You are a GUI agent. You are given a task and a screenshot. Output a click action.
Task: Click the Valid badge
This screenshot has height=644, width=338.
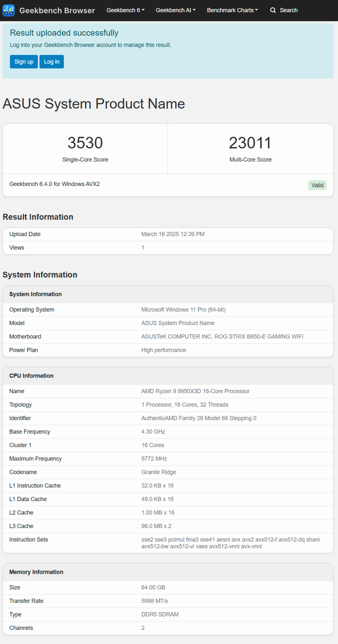click(x=317, y=185)
